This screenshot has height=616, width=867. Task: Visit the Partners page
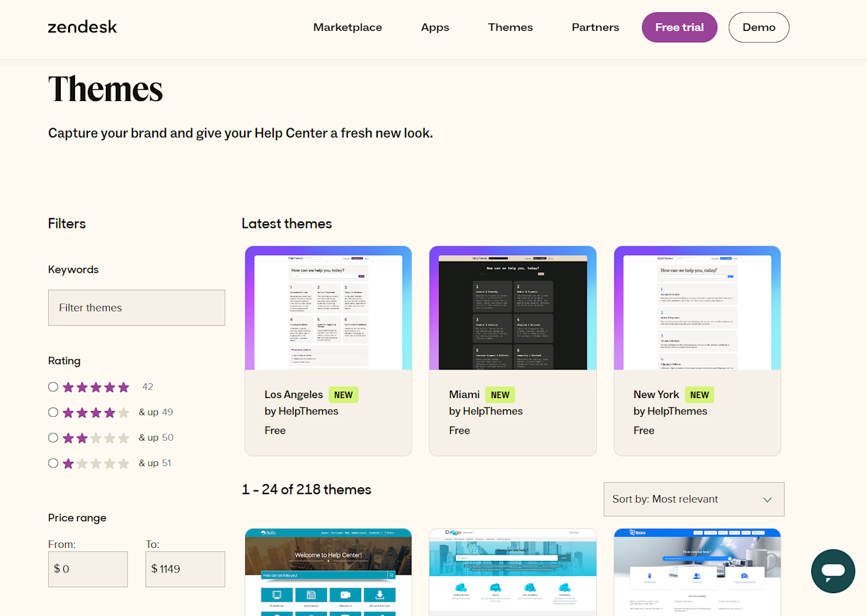(595, 27)
